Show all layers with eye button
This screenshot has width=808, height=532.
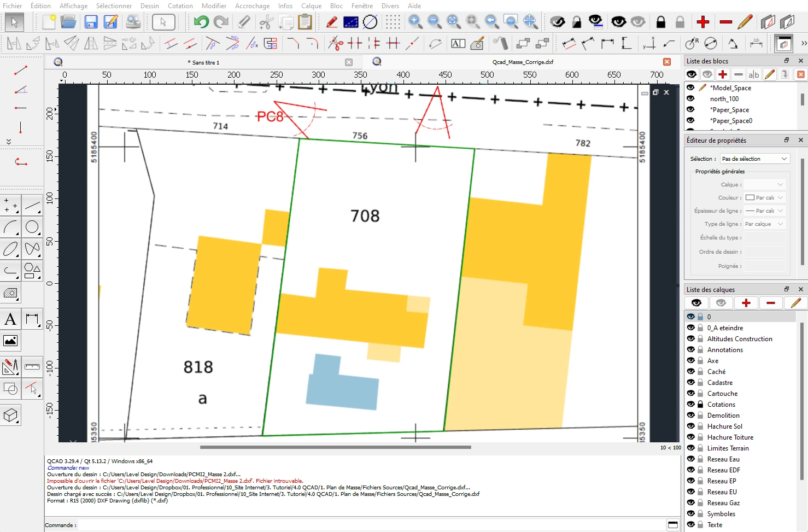coord(696,302)
